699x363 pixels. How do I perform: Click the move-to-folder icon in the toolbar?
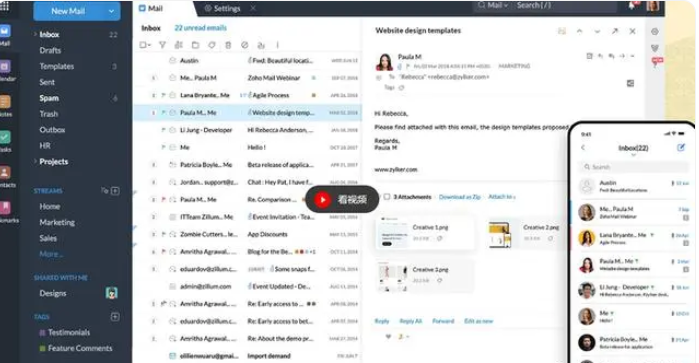click(x=195, y=45)
